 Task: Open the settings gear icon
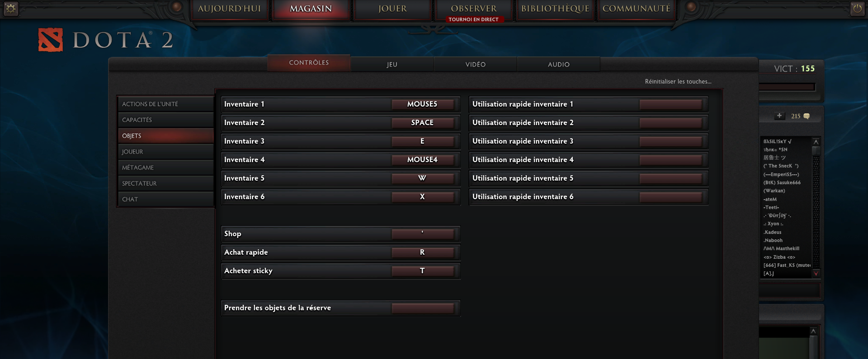click(x=11, y=8)
